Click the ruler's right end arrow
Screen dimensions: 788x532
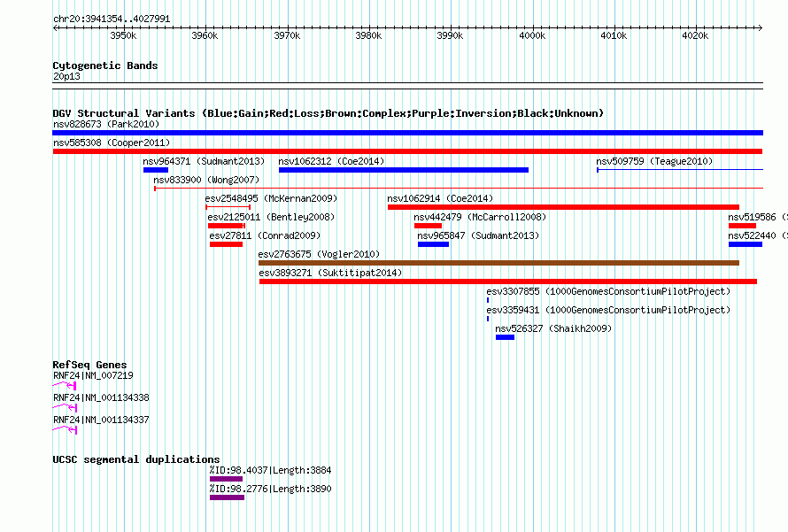point(761,27)
